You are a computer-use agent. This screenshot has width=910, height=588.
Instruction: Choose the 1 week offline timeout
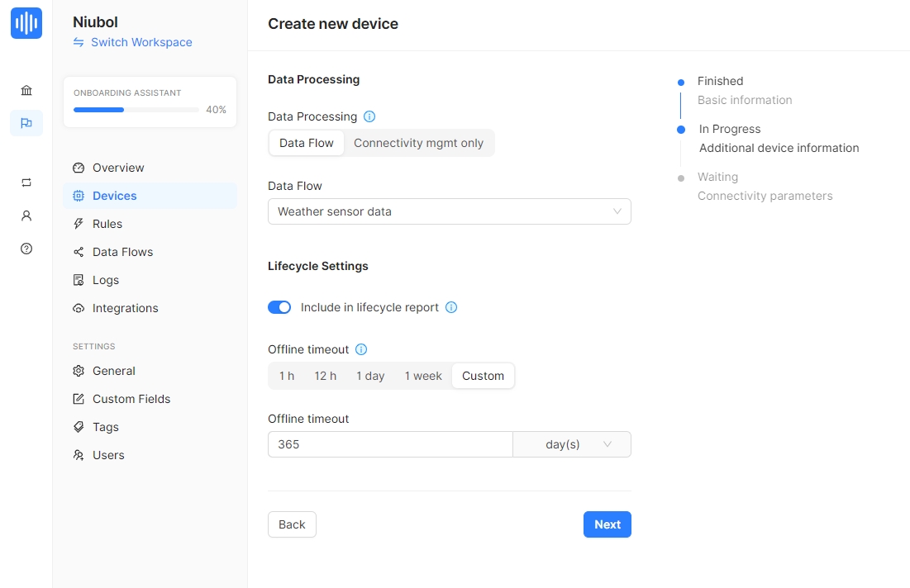pyautogui.click(x=423, y=376)
